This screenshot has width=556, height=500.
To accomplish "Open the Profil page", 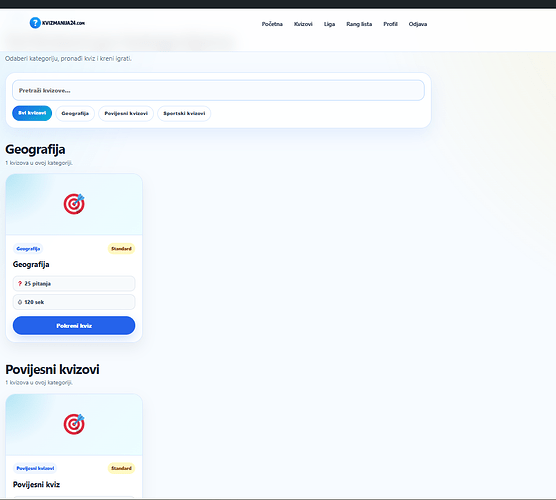I will [x=390, y=24].
